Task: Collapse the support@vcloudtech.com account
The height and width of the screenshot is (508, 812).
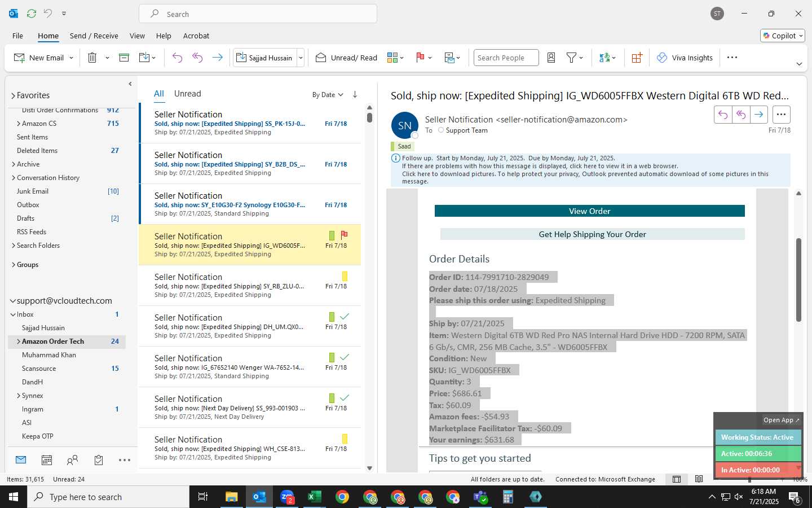Action: pos(12,301)
